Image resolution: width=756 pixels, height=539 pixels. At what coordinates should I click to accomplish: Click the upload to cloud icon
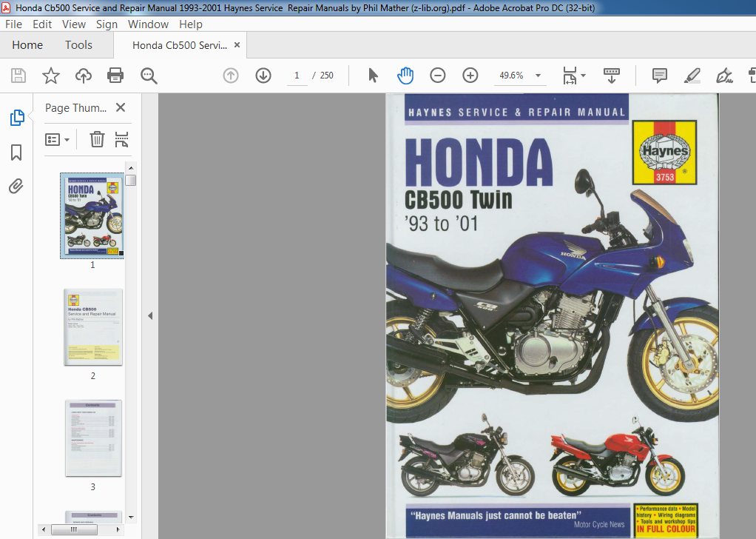click(84, 76)
